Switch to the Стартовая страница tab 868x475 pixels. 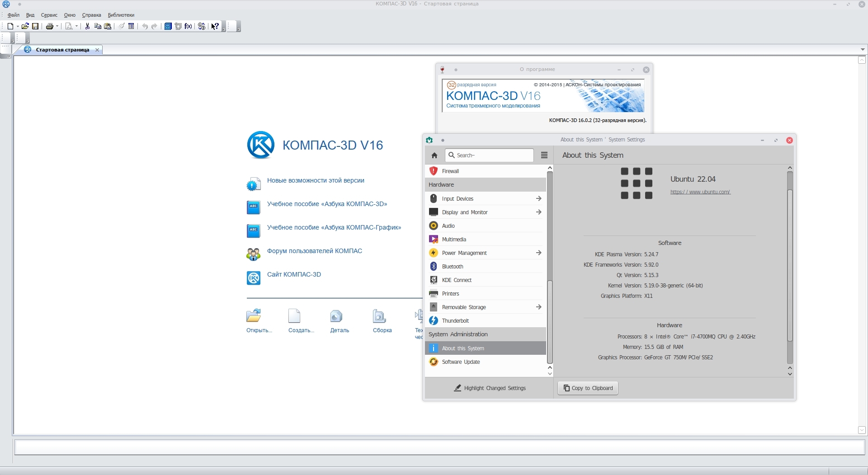(62, 50)
